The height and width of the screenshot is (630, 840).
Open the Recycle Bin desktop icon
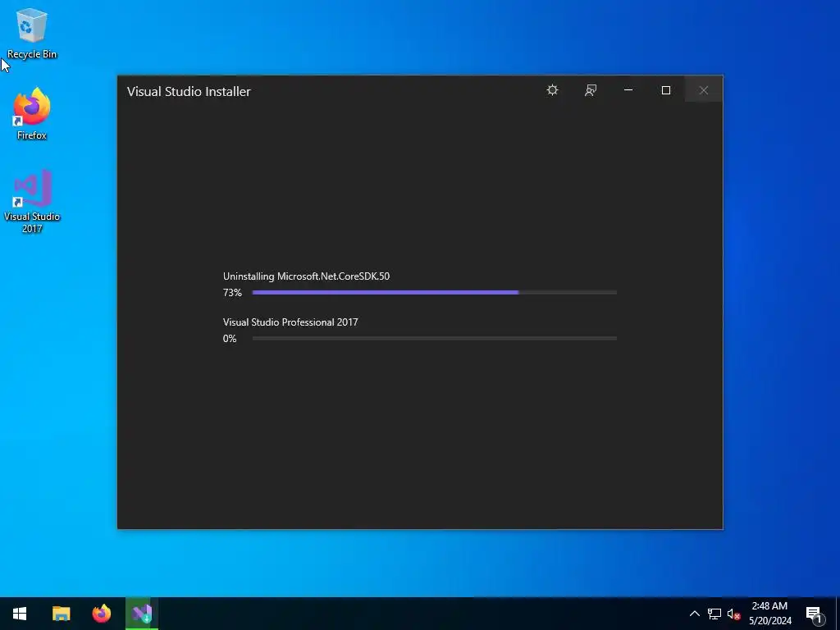32,33
